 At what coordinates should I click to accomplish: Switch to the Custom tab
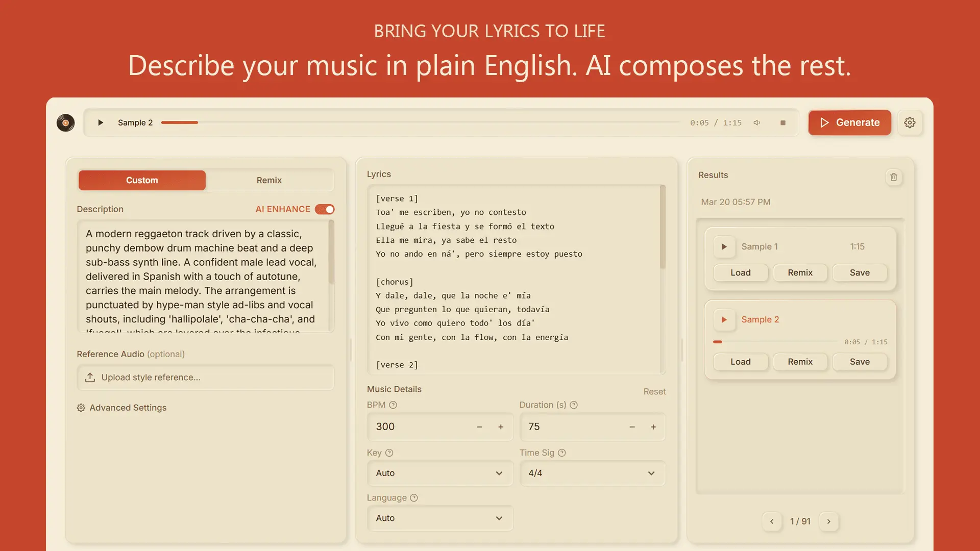(x=142, y=180)
